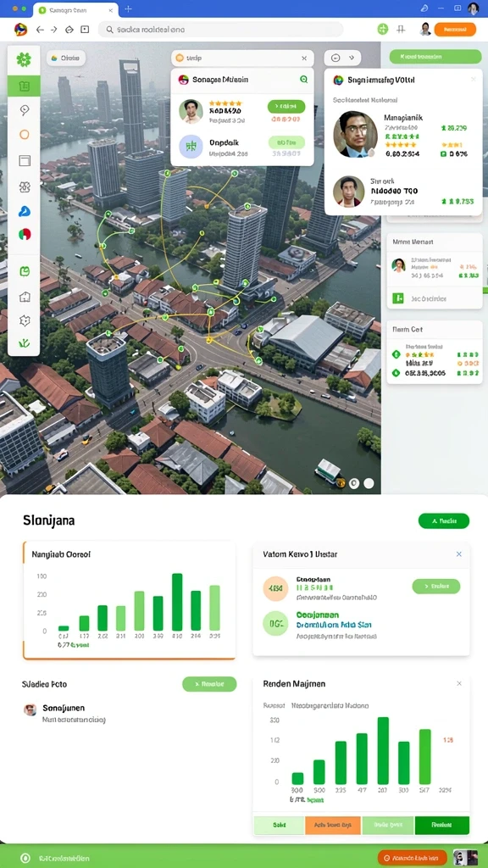Click the orange button in bottom green bar
The height and width of the screenshot is (868, 488).
412,858
